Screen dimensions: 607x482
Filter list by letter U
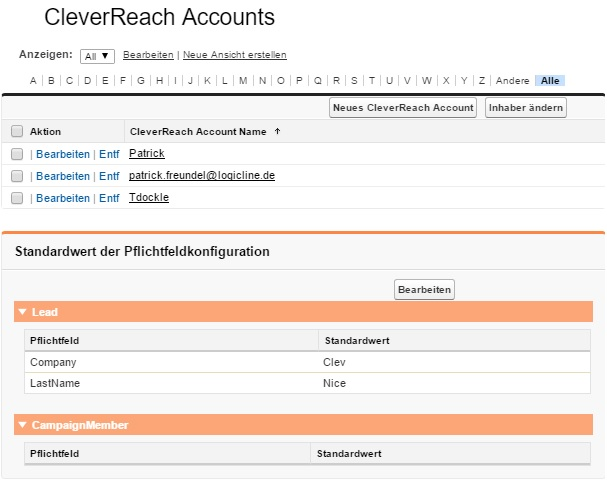tap(390, 81)
